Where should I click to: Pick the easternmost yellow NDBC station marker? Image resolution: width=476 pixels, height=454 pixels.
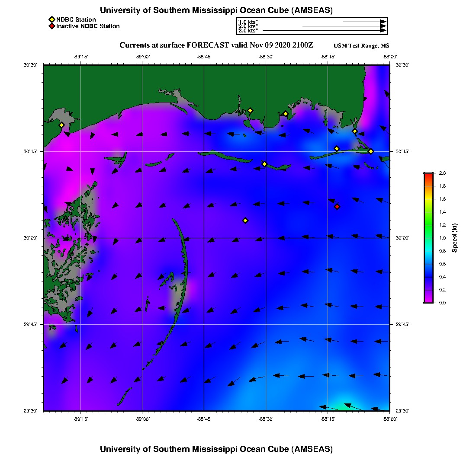(x=371, y=151)
